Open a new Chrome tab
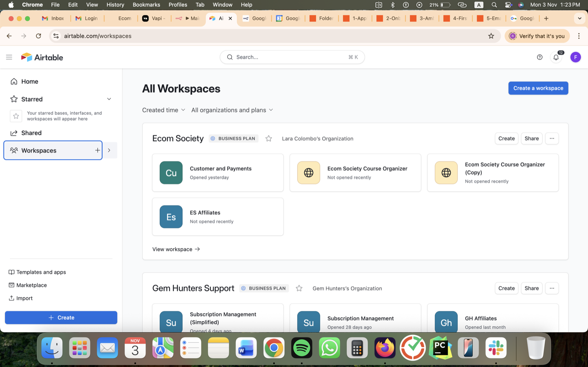The image size is (588, 367). point(546,18)
